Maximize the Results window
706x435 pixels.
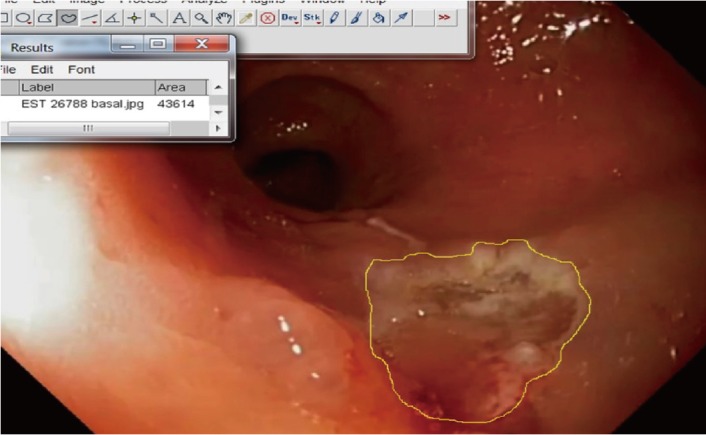[158, 44]
